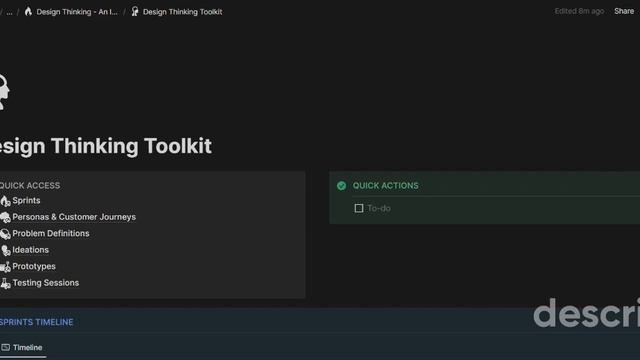The height and width of the screenshot is (360, 640).
Task: Click the QUICK ACCESS heading
Action: tap(30, 186)
